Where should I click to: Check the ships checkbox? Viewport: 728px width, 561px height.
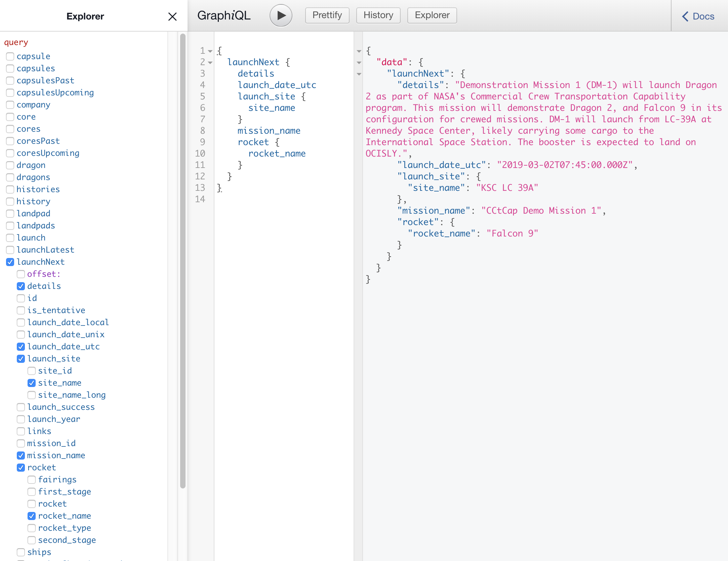click(21, 552)
